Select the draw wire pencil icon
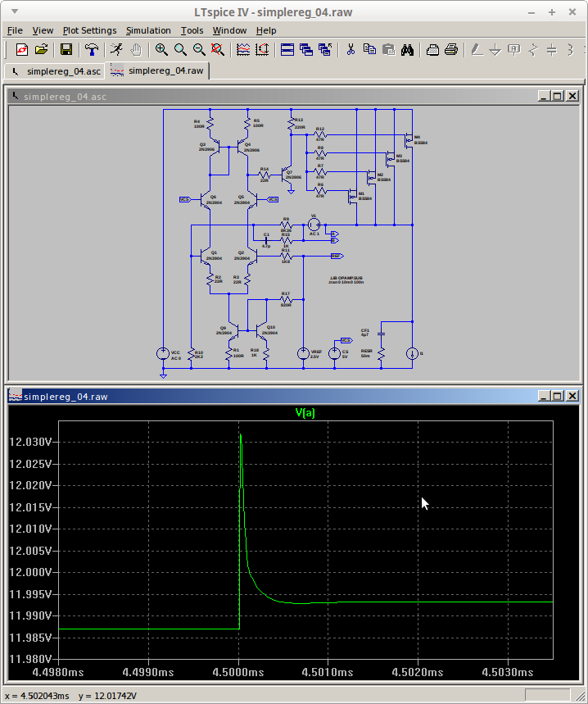 point(477,50)
